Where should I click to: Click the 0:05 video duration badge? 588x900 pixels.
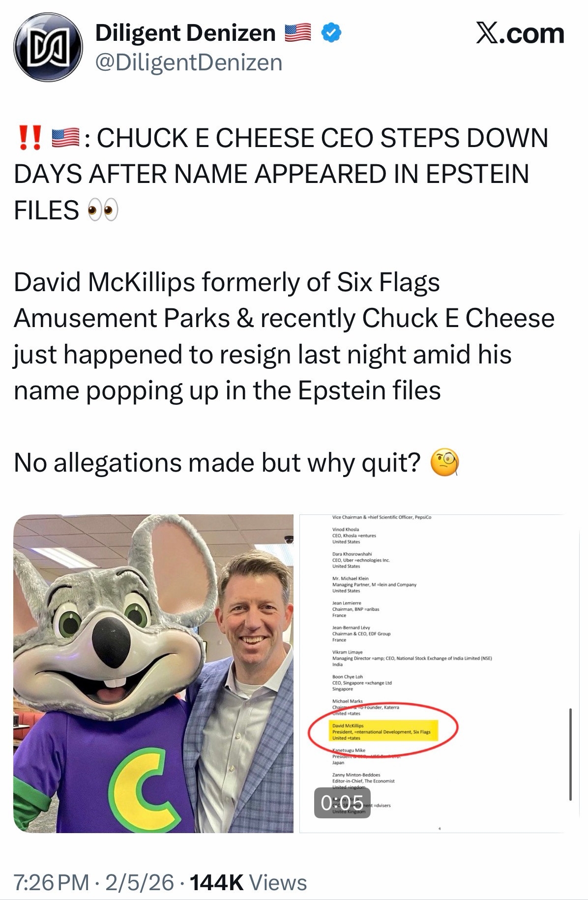tap(342, 803)
